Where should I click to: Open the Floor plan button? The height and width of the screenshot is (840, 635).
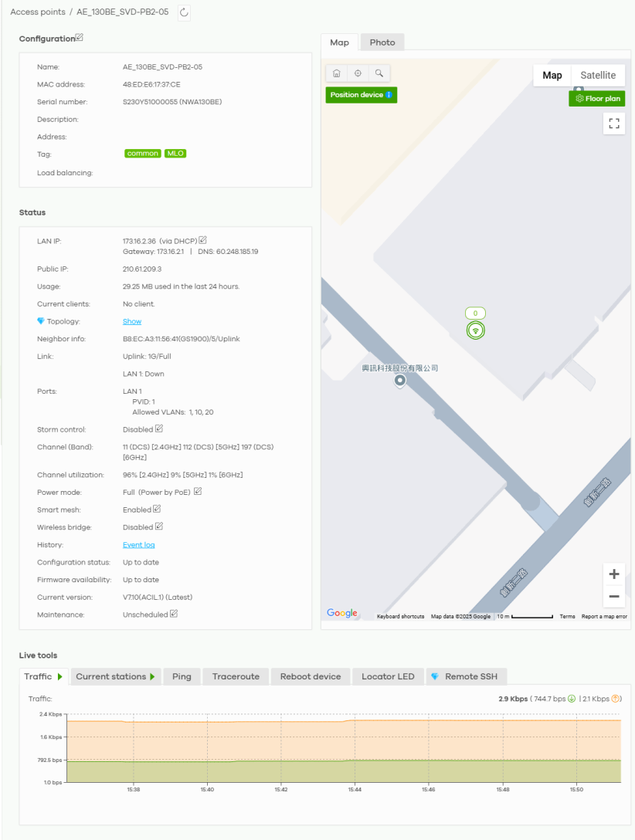[597, 99]
